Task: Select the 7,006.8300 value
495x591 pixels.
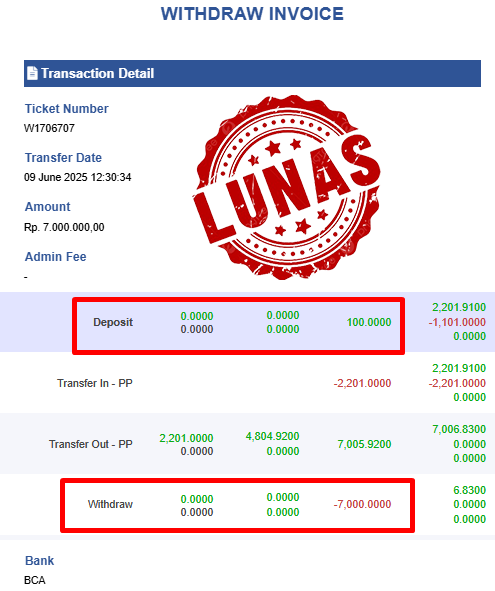Action: [459, 429]
